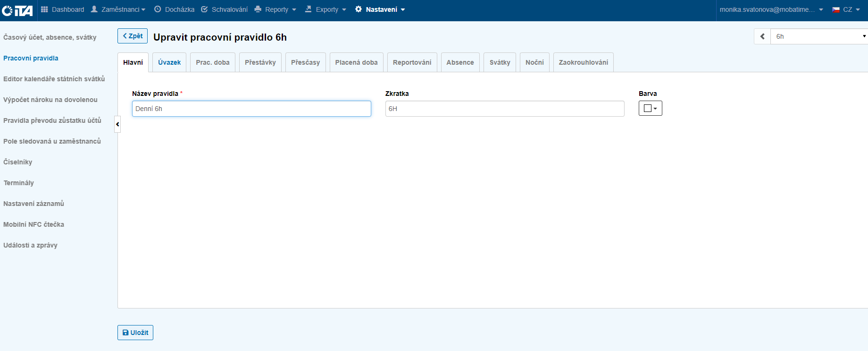Switch to the Přestávky tab
The height and width of the screenshot is (351, 868).
tap(260, 62)
